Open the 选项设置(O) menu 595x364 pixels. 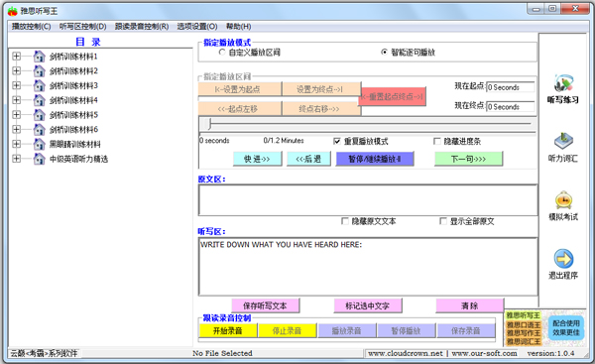click(x=197, y=27)
